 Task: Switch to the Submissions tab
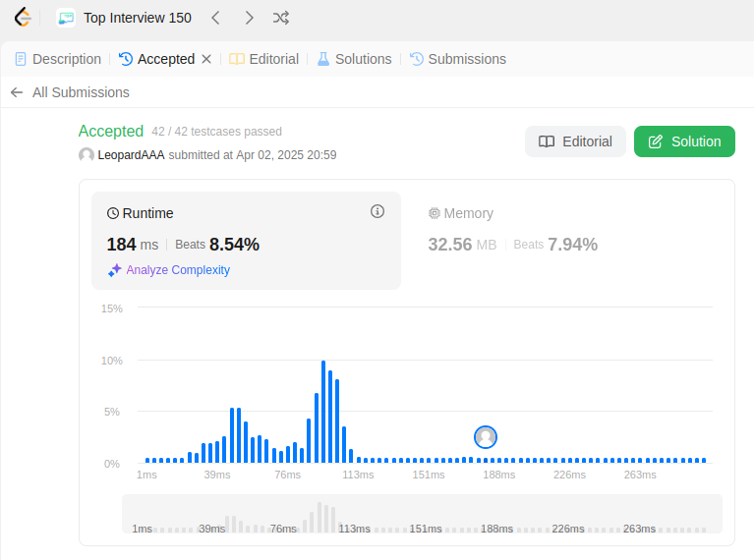click(458, 59)
